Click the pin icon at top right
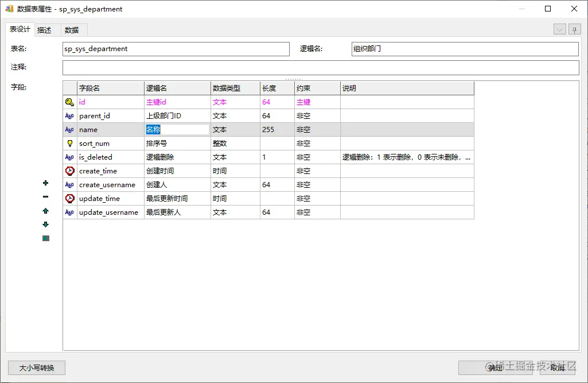 pyautogui.click(x=574, y=30)
